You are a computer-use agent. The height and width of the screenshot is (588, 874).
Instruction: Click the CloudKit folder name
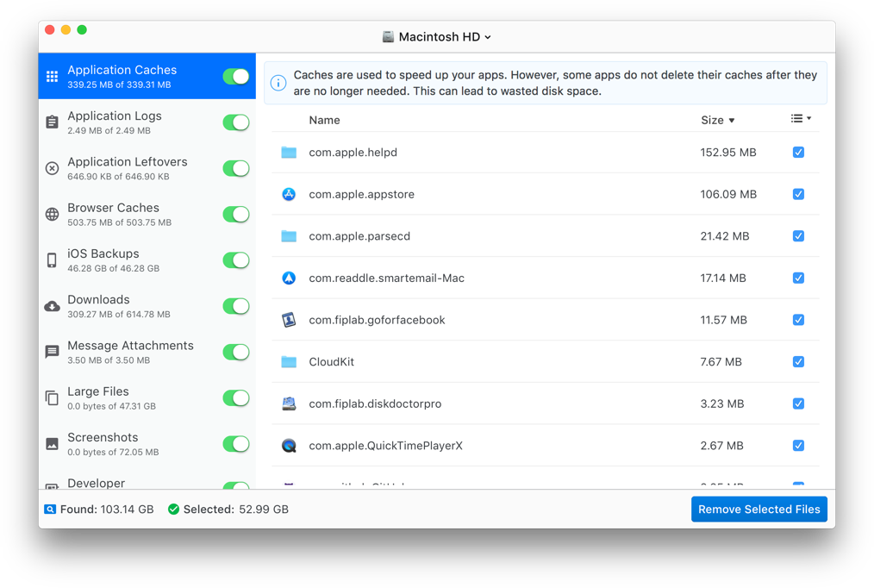pyautogui.click(x=332, y=362)
